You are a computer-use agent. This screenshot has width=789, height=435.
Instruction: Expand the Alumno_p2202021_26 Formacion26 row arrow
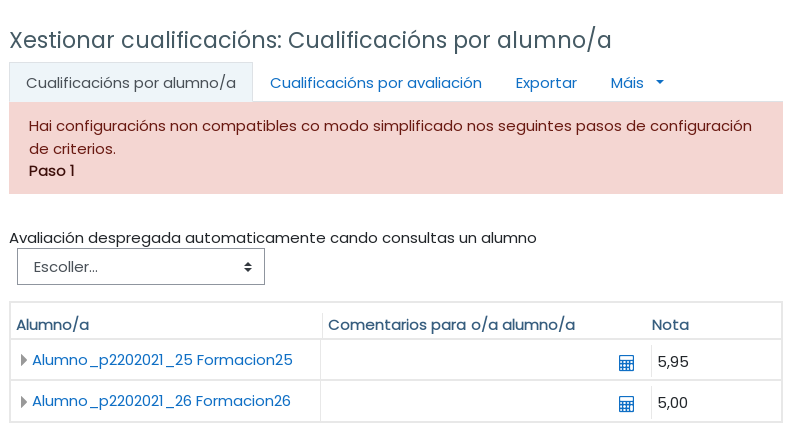[23, 402]
